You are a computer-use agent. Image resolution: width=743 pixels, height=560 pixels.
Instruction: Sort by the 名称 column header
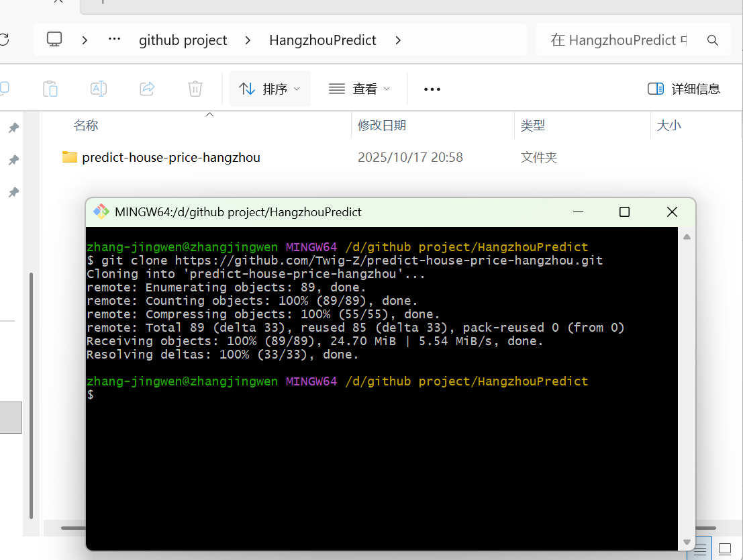(x=86, y=125)
